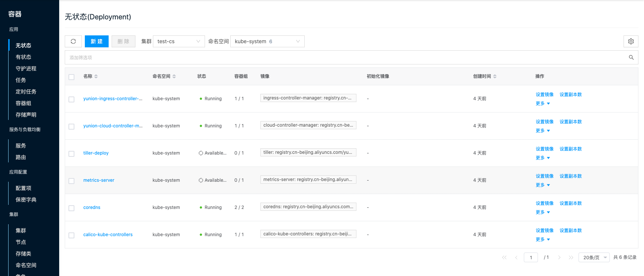Jump to the last page double-arrow
Screen dimensions: 644x276
coord(571,257)
